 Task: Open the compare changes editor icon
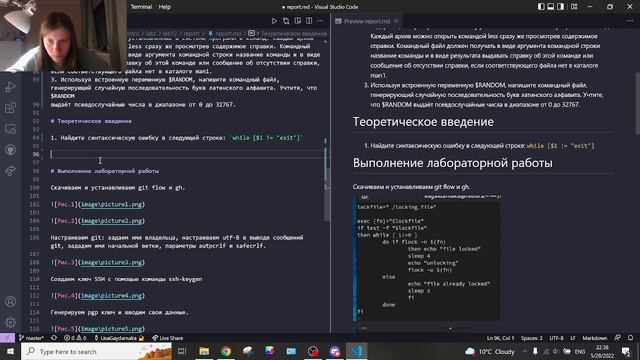click(286, 21)
